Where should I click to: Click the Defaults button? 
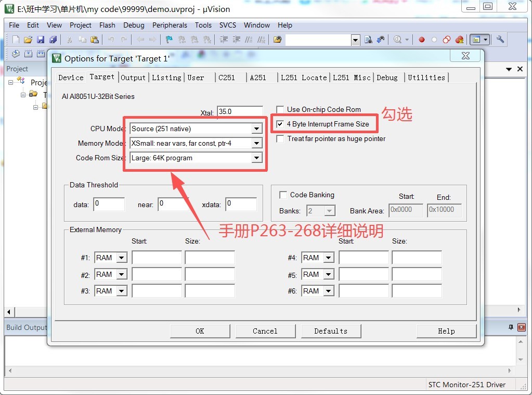[331, 331]
